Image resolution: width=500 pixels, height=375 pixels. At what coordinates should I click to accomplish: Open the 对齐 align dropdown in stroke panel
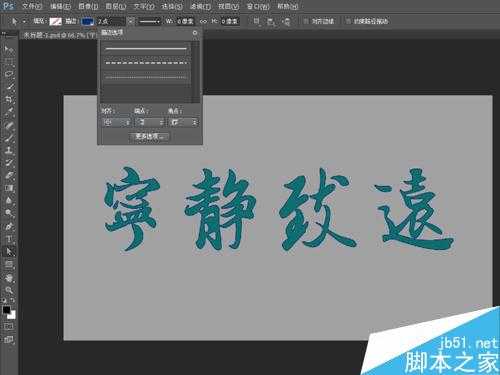coord(116,123)
